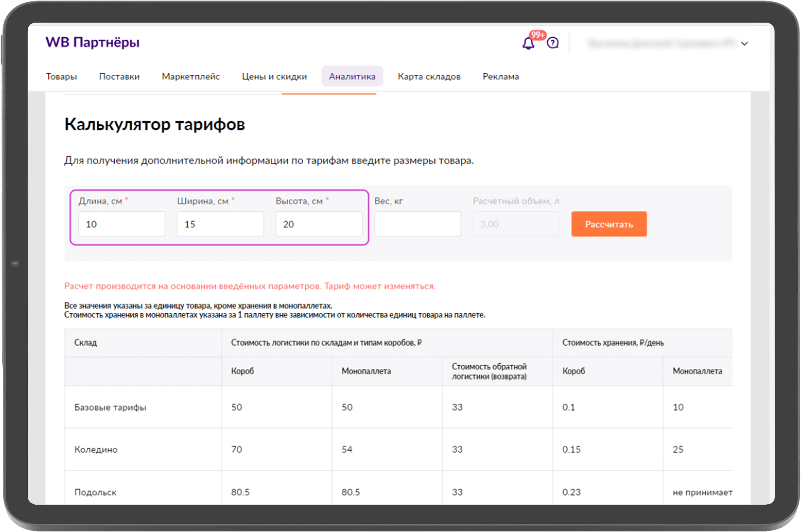Click the Коледино storage value 0.15
Viewport: 801px width, 532px height.
[571, 450]
